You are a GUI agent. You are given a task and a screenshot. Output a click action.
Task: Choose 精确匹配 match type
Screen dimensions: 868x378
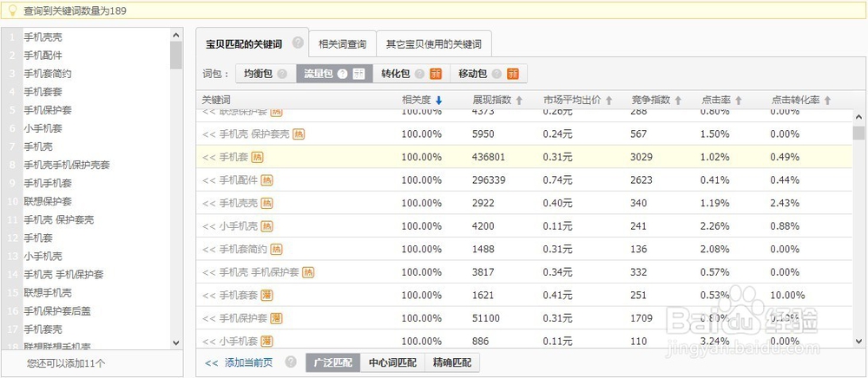pyautogui.click(x=452, y=363)
